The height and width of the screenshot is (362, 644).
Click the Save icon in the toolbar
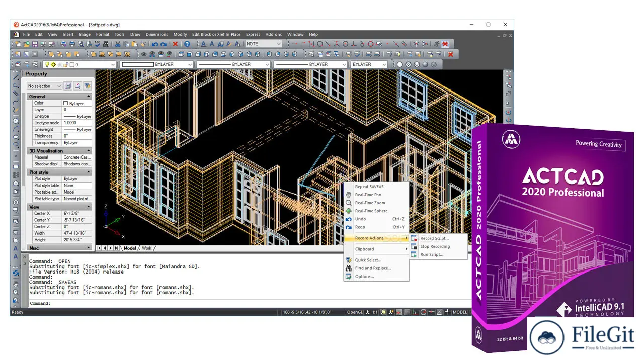(x=35, y=44)
